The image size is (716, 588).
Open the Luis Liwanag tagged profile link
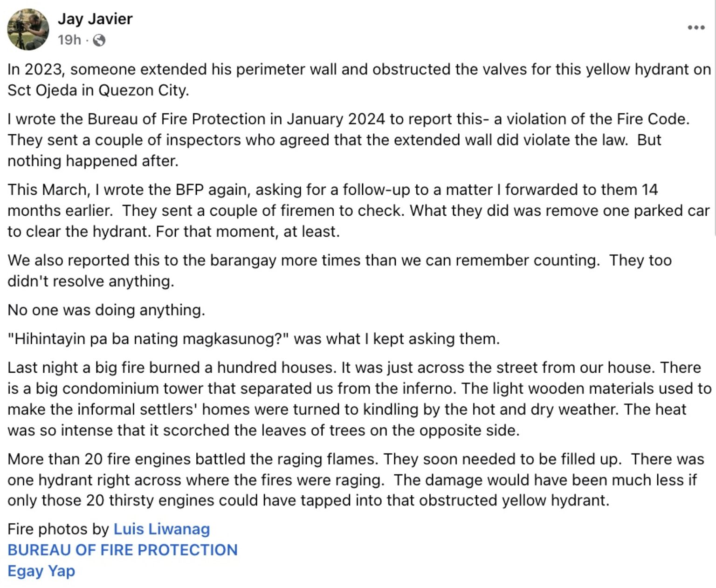pos(161,529)
